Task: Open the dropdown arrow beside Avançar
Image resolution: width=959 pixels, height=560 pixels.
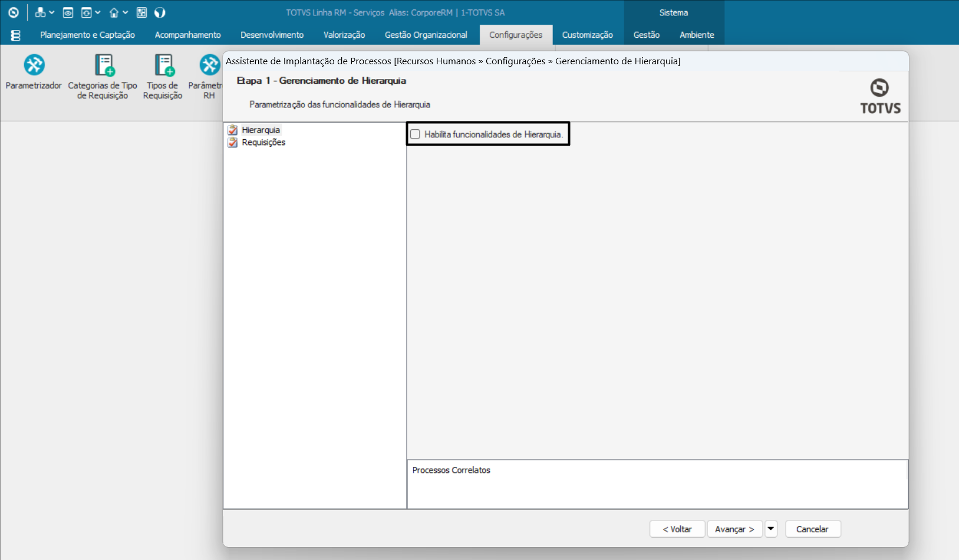Action: (x=771, y=529)
